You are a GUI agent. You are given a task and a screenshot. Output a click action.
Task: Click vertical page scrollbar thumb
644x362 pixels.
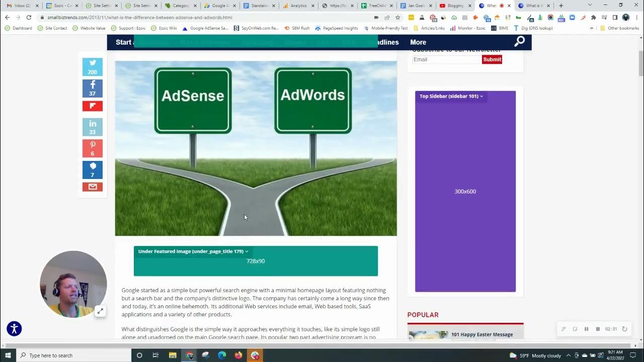pos(640,63)
